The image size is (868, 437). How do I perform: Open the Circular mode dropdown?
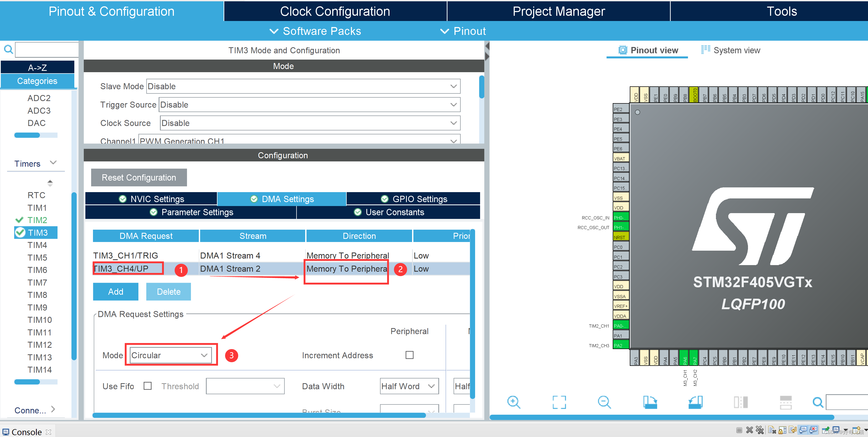click(170, 355)
